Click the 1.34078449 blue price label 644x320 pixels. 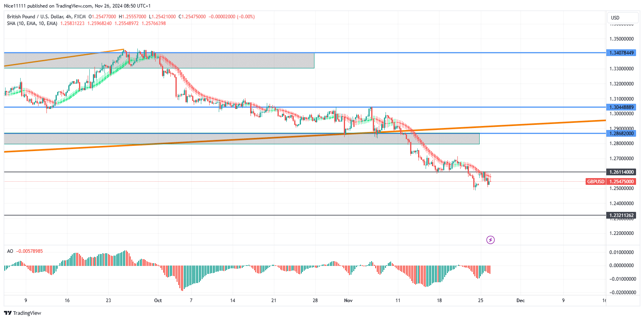pos(621,53)
